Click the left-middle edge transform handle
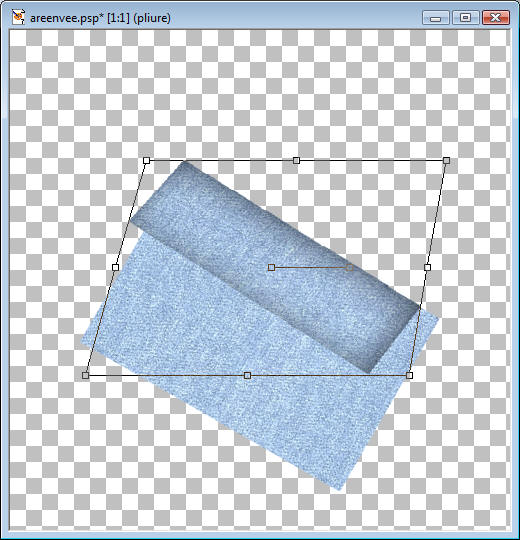This screenshot has width=520, height=540. pos(116,267)
